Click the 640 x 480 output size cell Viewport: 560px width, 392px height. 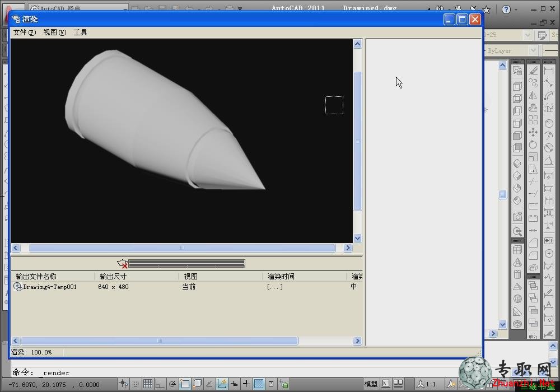pyautogui.click(x=113, y=287)
